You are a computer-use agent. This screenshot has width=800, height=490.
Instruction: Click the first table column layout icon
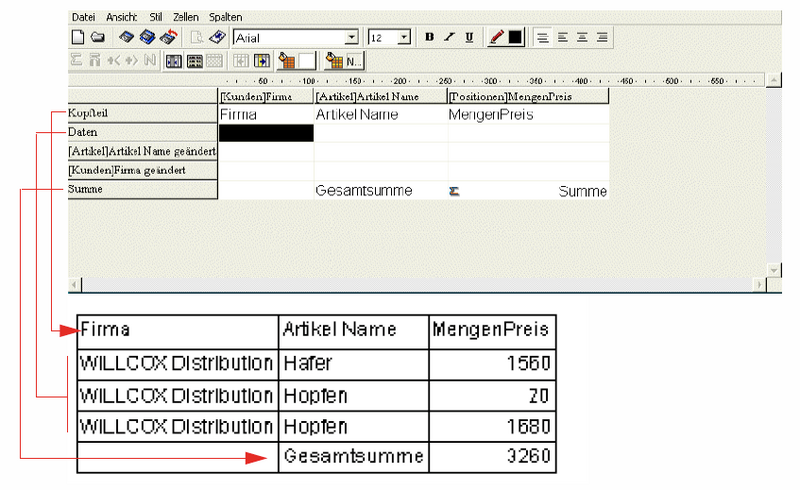173,60
